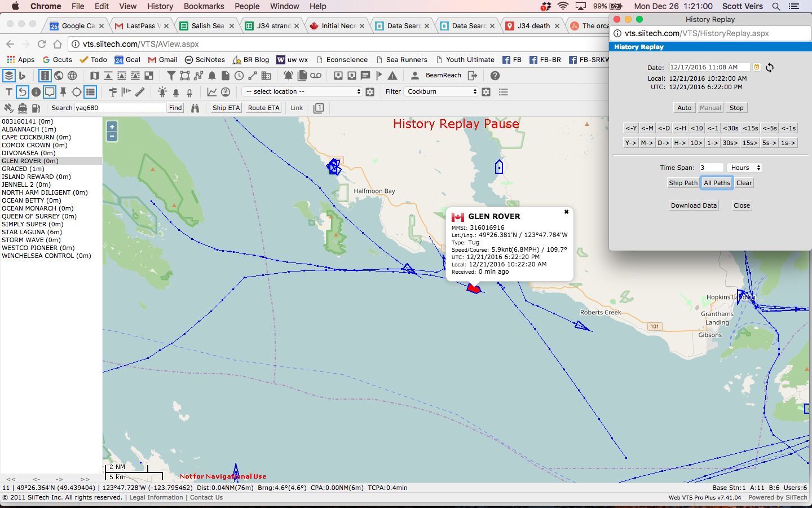
Task: Open the Bookmarks menu in menu bar
Action: (x=204, y=6)
